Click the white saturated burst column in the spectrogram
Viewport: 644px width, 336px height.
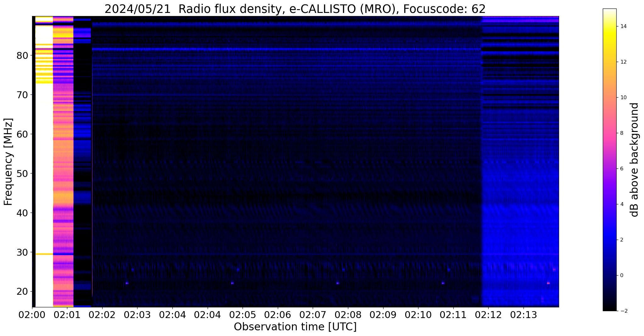point(44,162)
